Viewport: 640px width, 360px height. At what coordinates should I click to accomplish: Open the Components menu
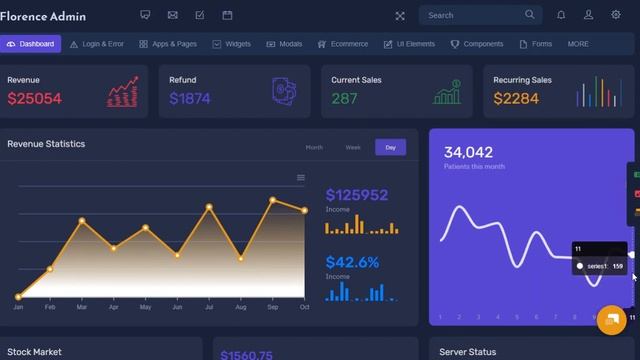point(477,44)
